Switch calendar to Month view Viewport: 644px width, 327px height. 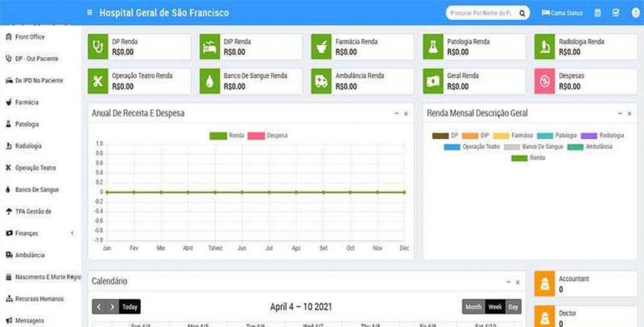pos(473,307)
